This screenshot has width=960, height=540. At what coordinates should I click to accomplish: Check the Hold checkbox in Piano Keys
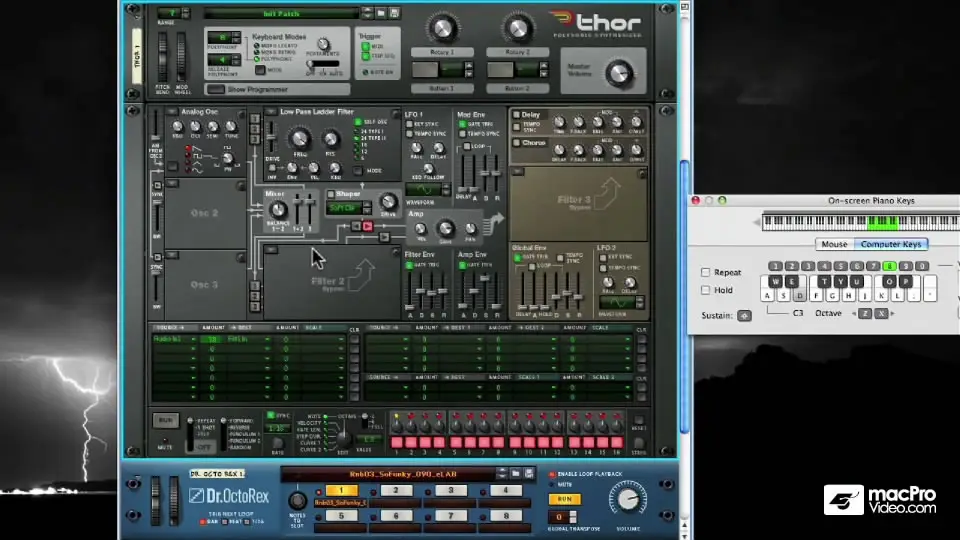point(705,290)
